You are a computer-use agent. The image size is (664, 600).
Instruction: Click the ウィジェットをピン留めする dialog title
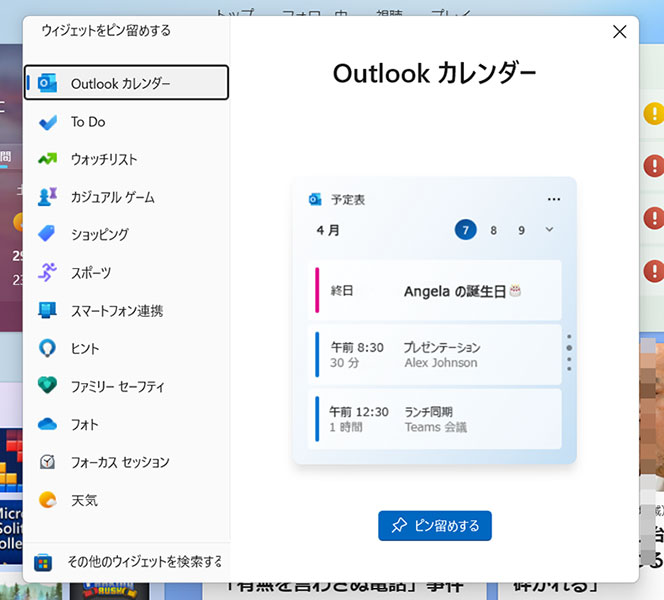pos(106,30)
